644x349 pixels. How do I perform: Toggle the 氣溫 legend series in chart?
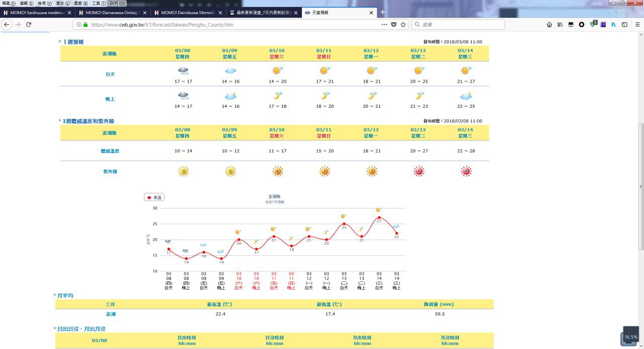tap(154, 197)
